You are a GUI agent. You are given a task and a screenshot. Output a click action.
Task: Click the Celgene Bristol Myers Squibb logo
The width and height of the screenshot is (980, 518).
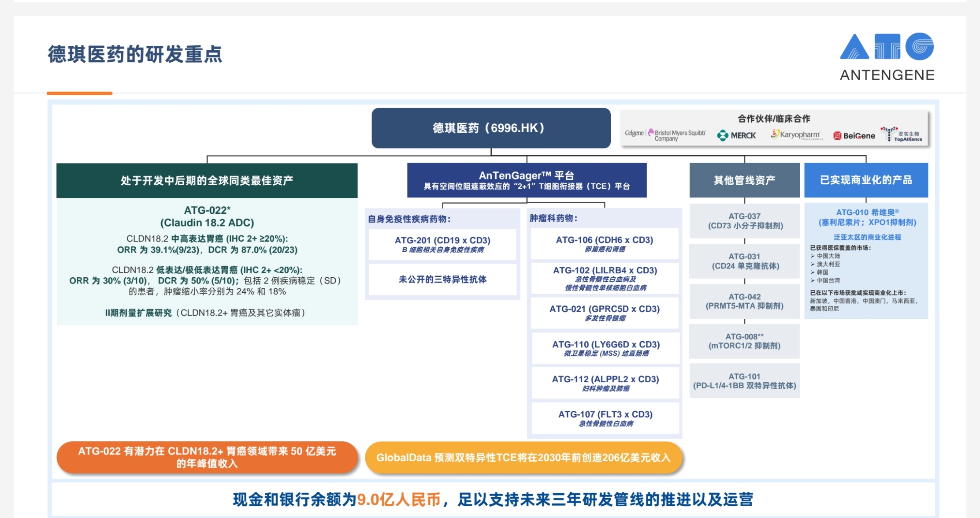tap(665, 135)
